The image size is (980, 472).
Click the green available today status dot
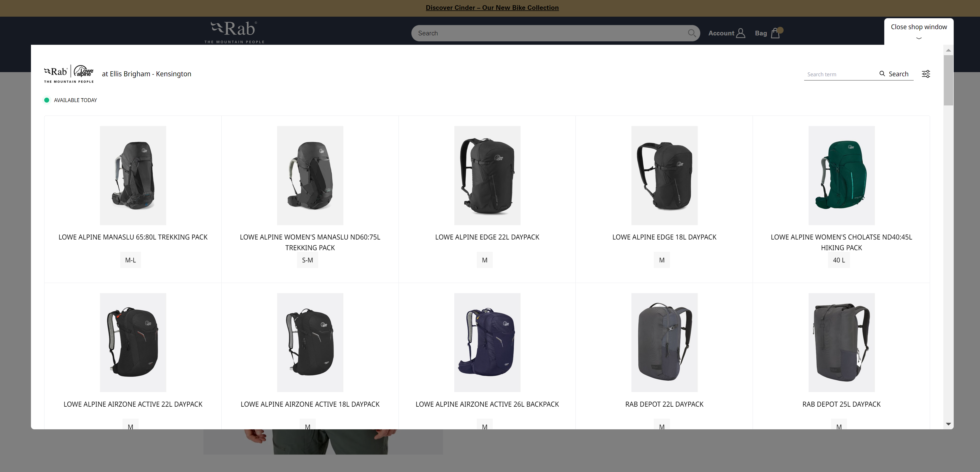click(x=46, y=100)
